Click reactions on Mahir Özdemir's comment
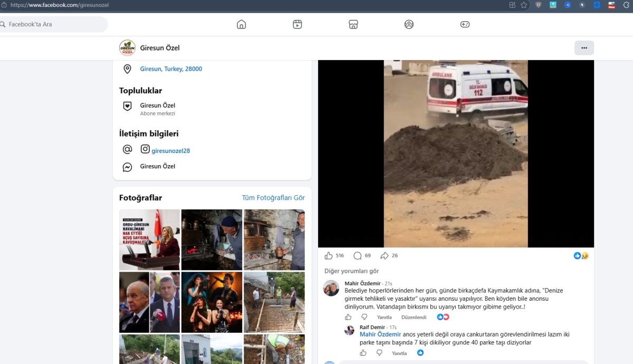This screenshot has width=633, height=364. pos(443,317)
